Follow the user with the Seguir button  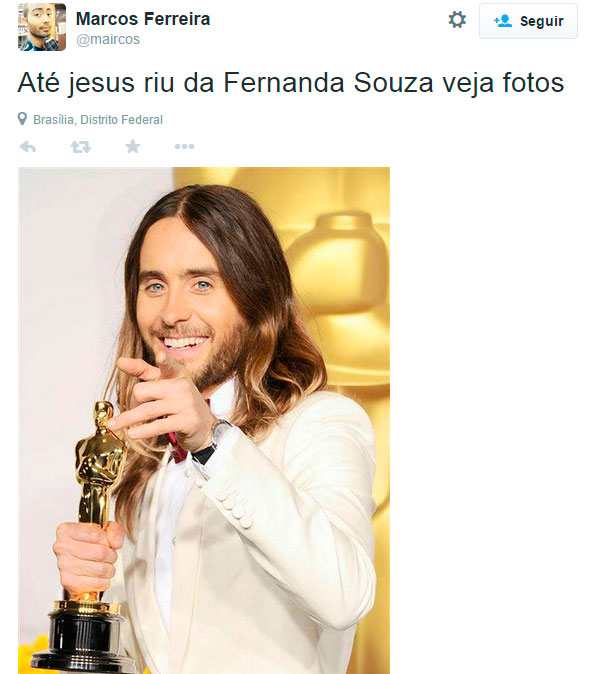[528, 21]
